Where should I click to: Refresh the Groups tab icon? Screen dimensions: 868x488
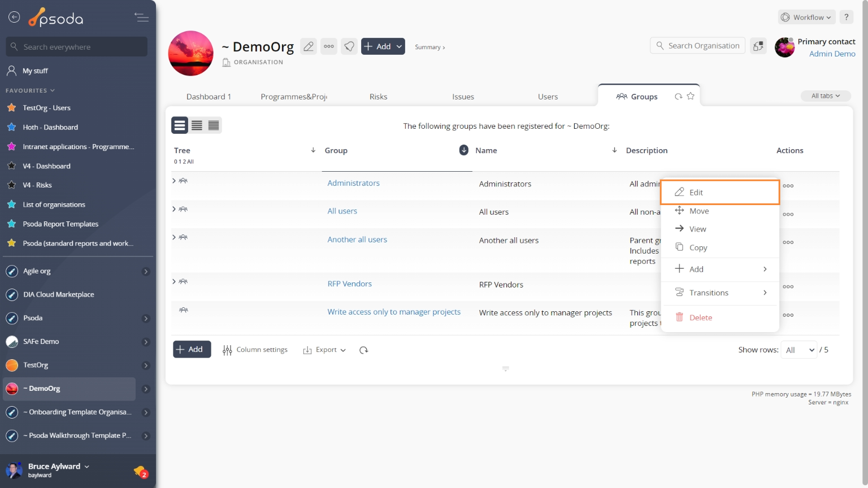(678, 97)
